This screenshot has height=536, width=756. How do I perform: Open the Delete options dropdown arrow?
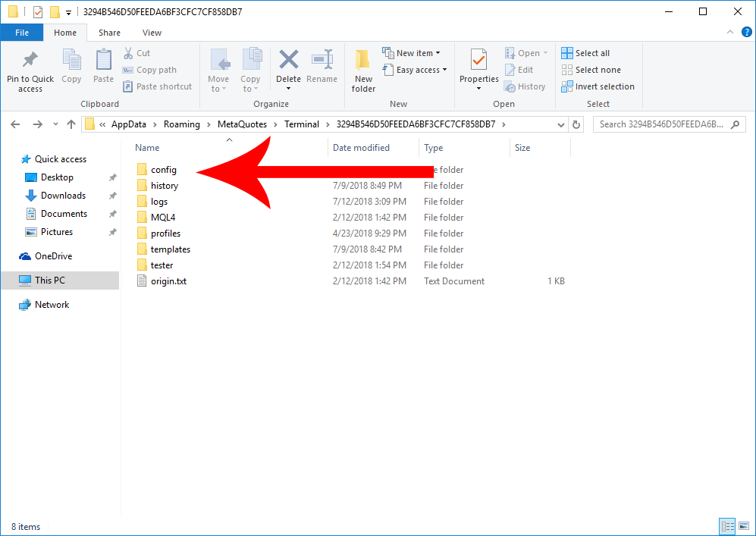(x=288, y=88)
